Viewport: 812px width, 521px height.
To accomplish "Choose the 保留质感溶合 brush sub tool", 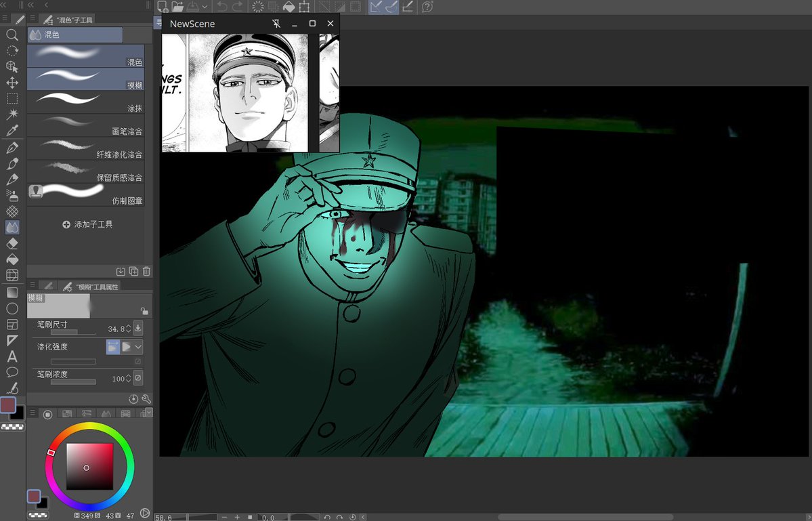I will click(85, 172).
